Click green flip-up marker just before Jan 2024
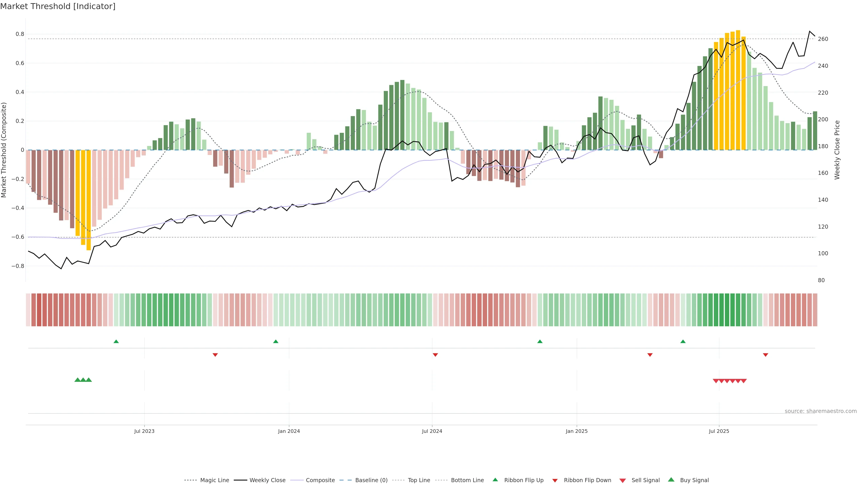The image size is (868, 488). click(x=276, y=342)
